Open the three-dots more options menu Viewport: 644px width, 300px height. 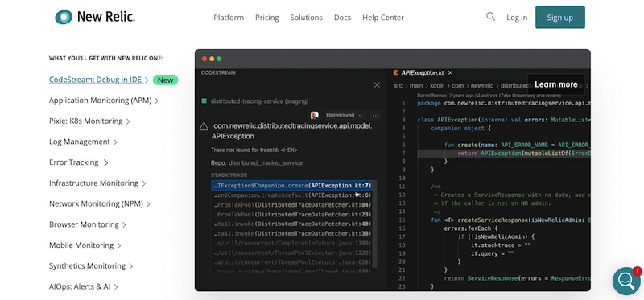(x=375, y=115)
